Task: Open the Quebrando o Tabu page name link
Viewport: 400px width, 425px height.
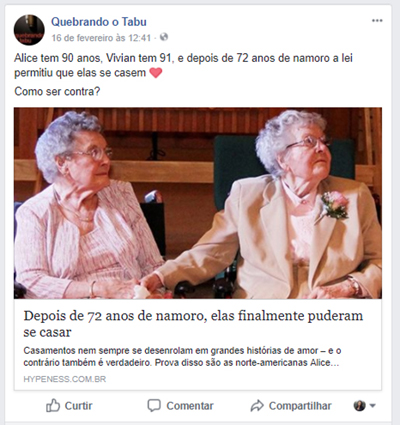Action: [x=99, y=22]
